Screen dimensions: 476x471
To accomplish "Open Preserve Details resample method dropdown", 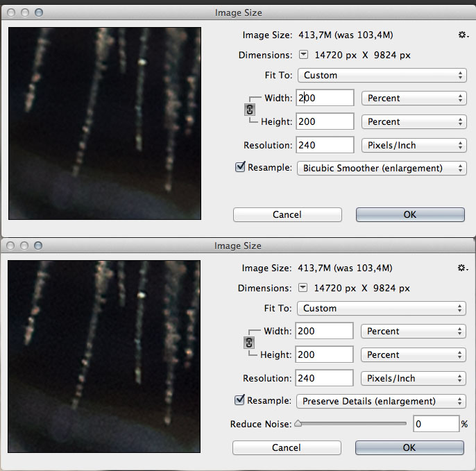I will [382, 401].
